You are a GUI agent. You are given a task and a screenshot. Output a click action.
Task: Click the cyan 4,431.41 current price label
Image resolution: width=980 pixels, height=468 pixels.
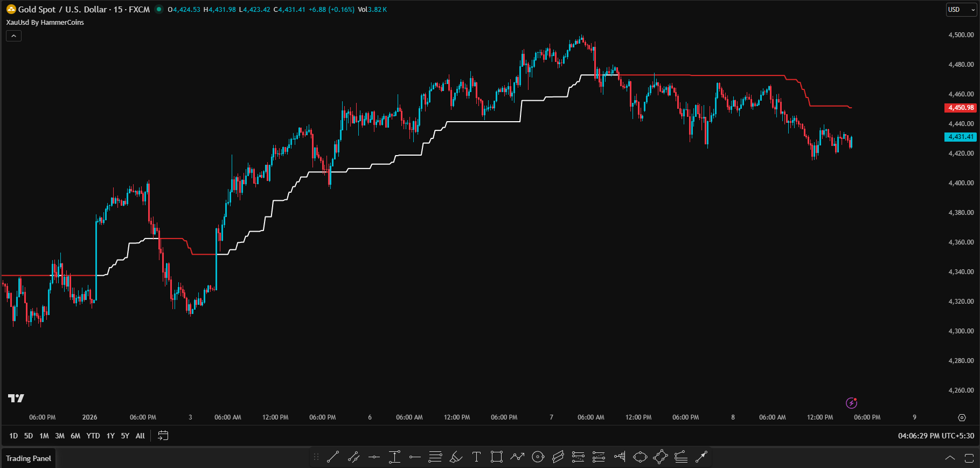tap(961, 137)
